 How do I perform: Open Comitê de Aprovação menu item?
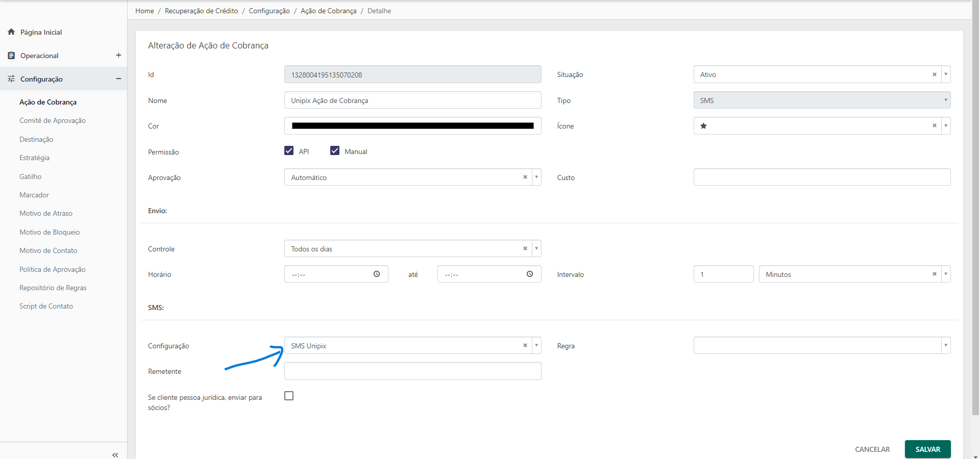pos(53,120)
